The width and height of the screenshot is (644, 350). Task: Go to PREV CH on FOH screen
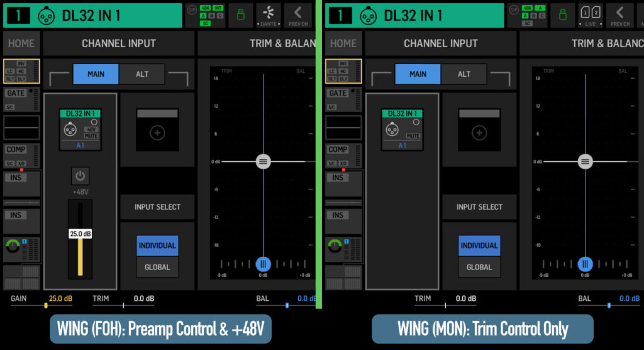pos(298,16)
